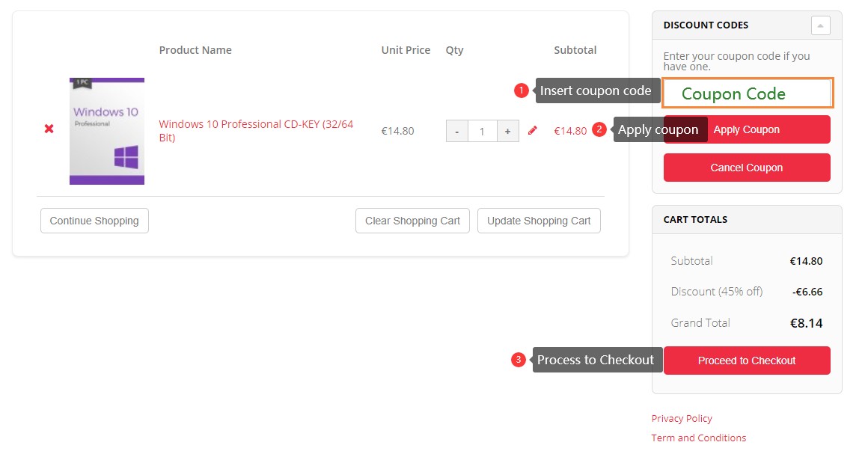Click Clear Shopping Cart
The image size is (868, 457).
coord(412,221)
